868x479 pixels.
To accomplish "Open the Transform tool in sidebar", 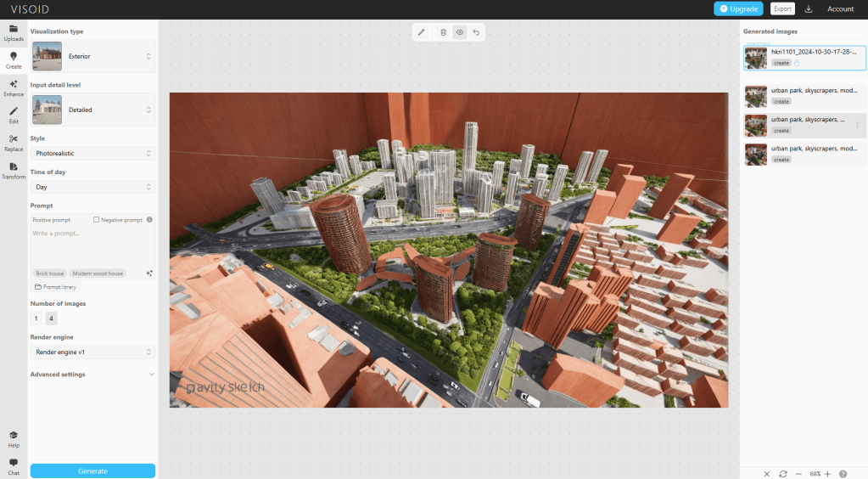I will [x=14, y=171].
